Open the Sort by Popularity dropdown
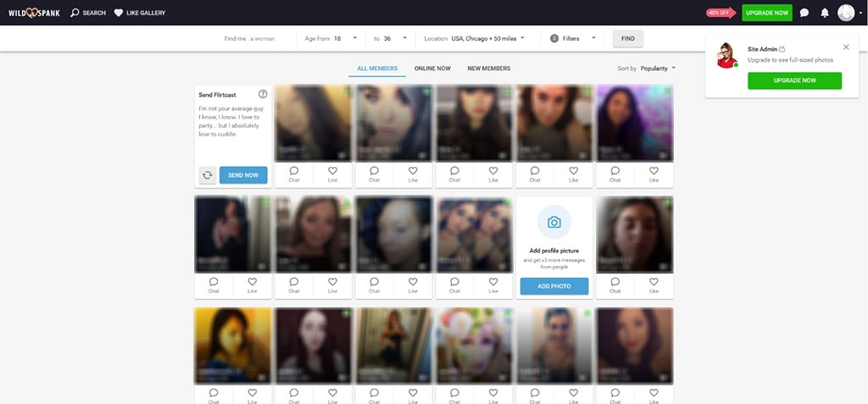The width and height of the screenshot is (868, 404). click(658, 68)
